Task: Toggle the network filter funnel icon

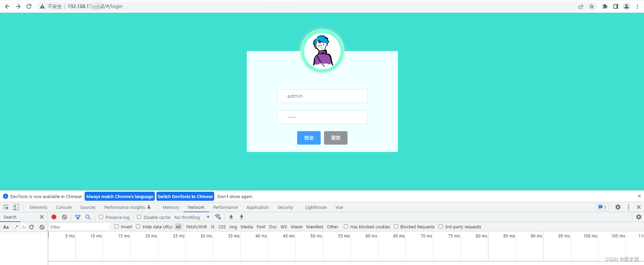Action: (x=78, y=217)
